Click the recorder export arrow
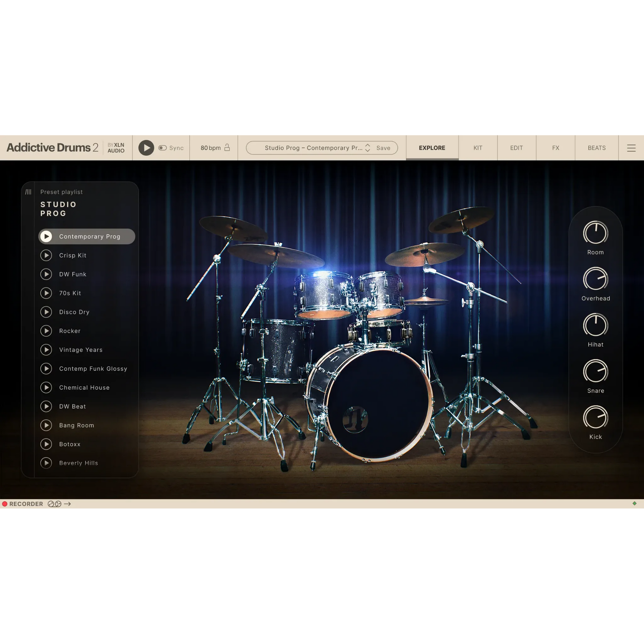Screen dimensions: 644x644 (x=67, y=504)
